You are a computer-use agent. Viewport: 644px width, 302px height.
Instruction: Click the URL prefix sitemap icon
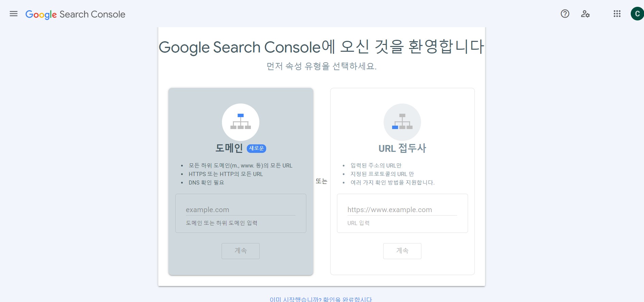[x=402, y=122]
